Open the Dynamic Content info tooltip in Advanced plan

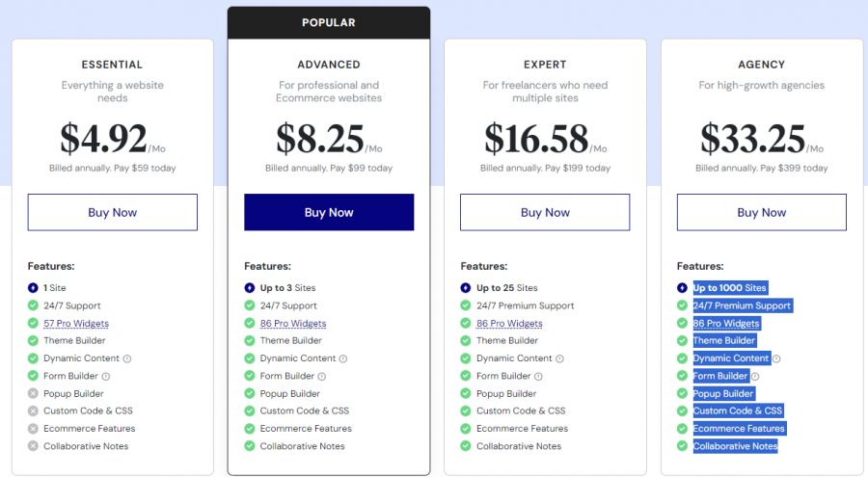click(343, 358)
